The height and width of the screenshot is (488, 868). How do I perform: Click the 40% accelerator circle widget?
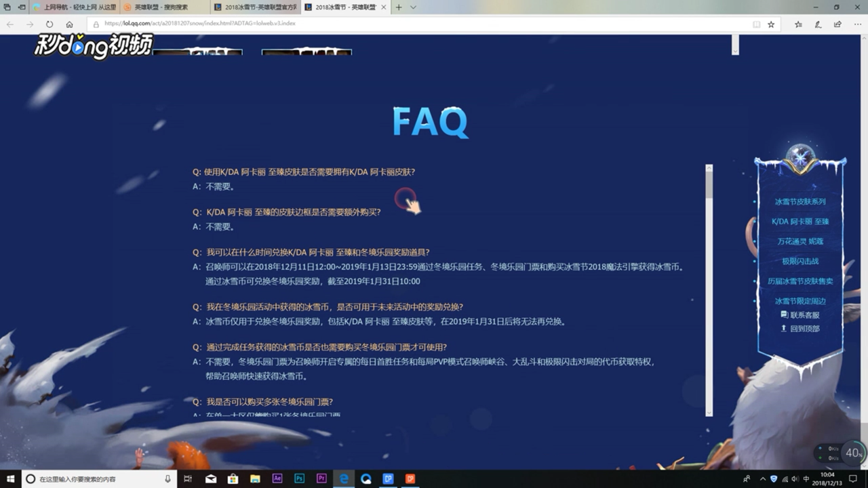pos(853,453)
